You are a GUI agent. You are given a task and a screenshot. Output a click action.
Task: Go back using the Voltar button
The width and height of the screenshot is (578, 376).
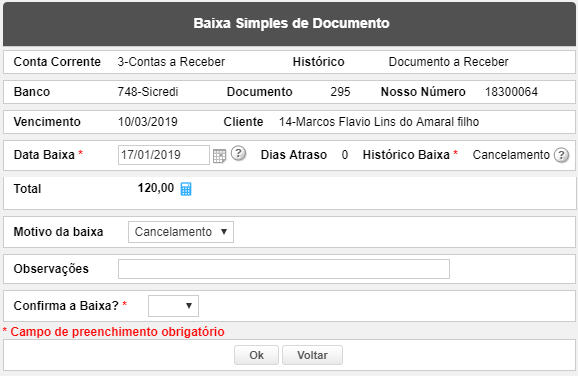point(312,355)
